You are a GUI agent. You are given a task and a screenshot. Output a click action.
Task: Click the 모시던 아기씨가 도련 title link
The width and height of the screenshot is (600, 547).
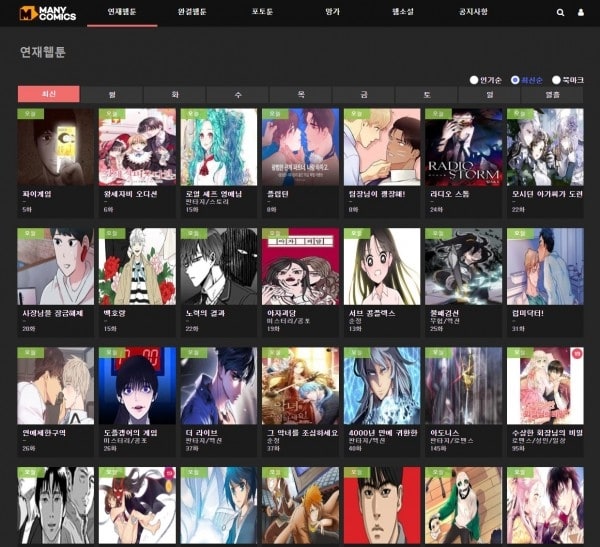[x=547, y=194]
